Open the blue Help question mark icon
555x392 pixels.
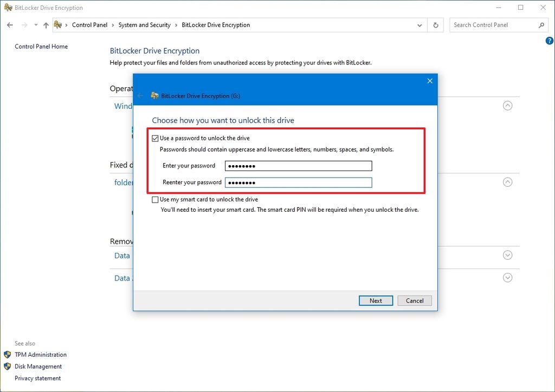[550, 41]
